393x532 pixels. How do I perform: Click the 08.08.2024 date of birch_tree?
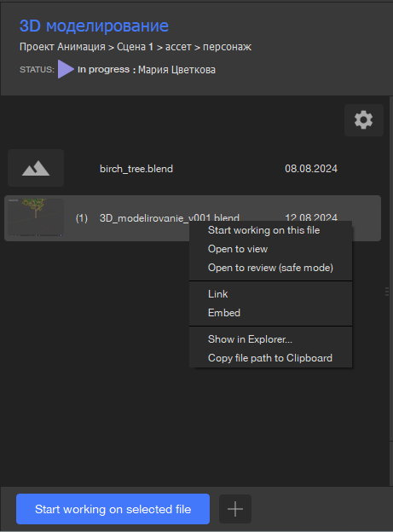pyautogui.click(x=311, y=169)
